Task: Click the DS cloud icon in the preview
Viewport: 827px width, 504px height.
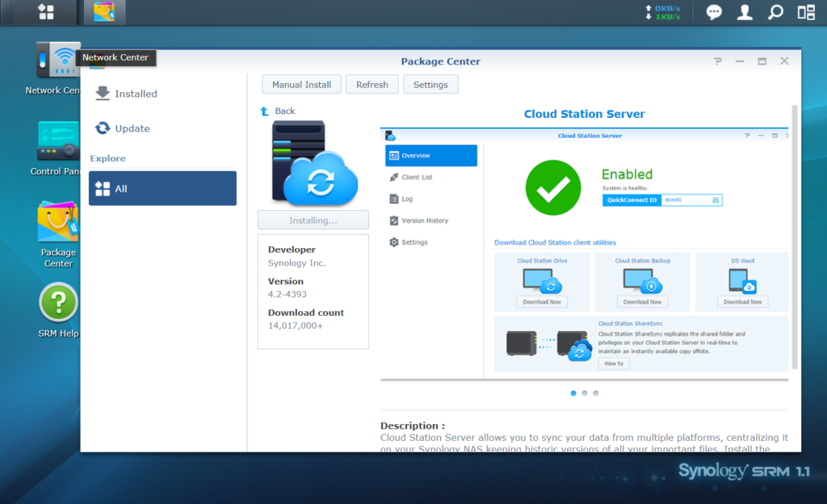Action: point(743,280)
